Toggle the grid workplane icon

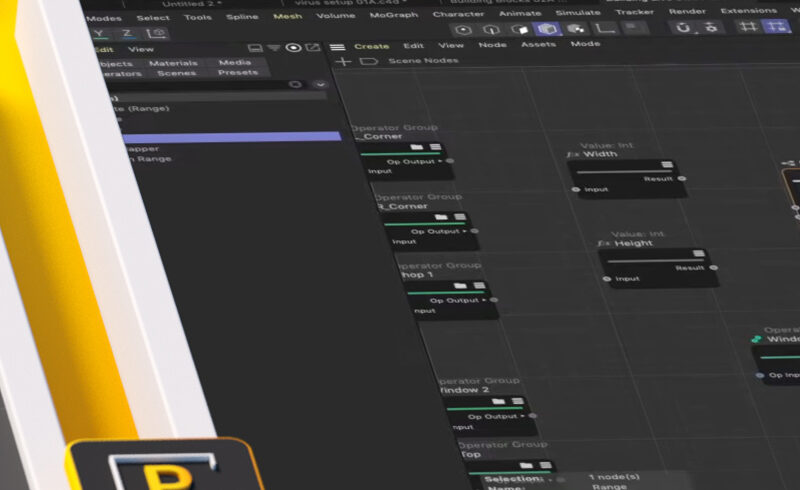tap(748, 26)
